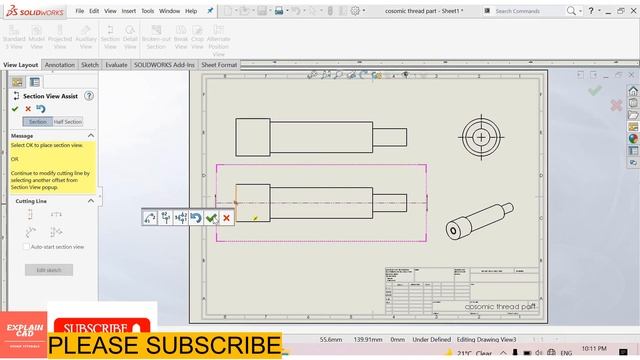
Task: Choose the aligned cutting line type
Action: tap(56, 232)
